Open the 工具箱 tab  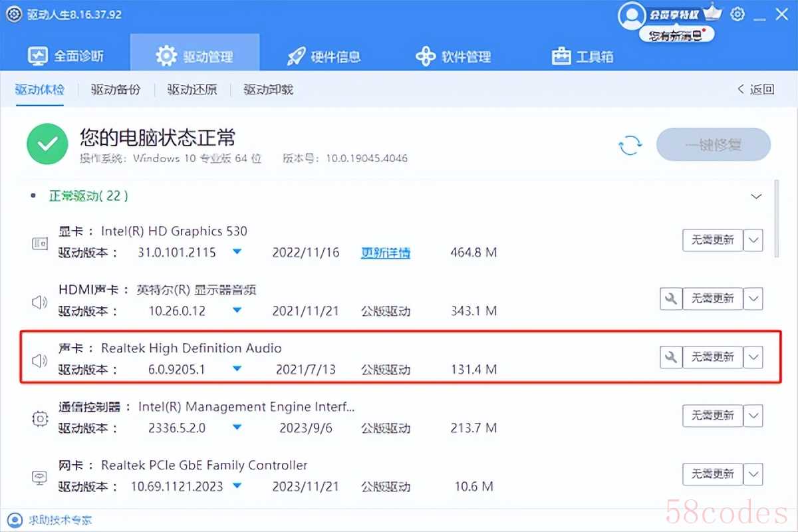click(583, 56)
